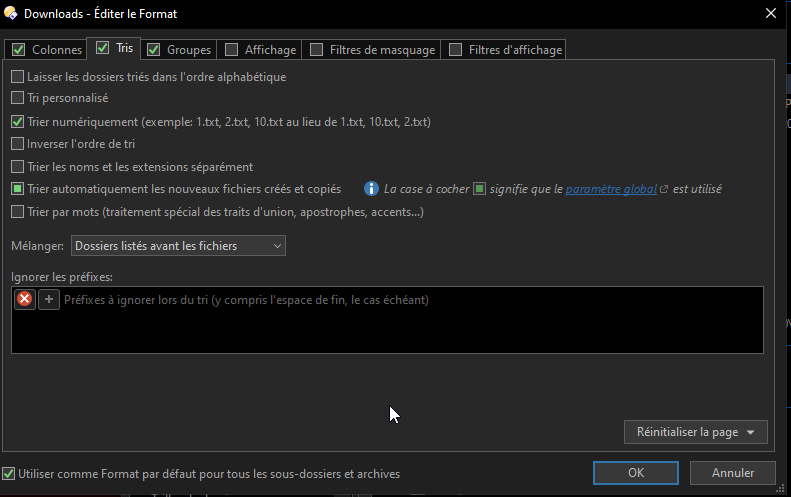The width and height of the screenshot is (791, 497).
Task: Click the blue information icon
Action: [x=371, y=188]
